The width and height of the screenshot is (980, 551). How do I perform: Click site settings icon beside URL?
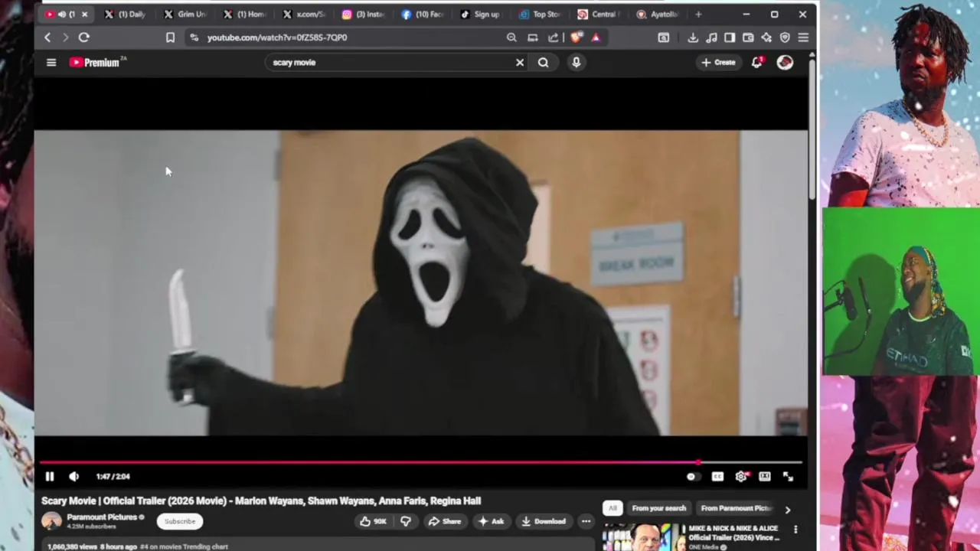click(194, 37)
